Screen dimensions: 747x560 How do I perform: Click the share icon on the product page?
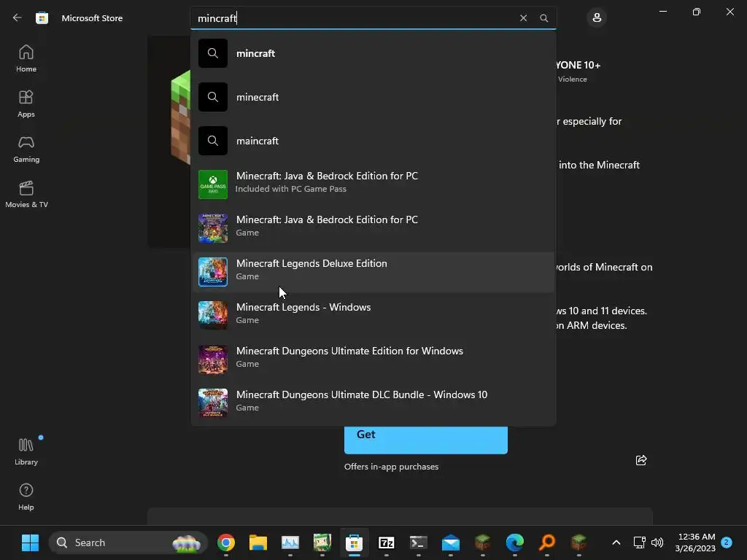pyautogui.click(x=641, y=460)
